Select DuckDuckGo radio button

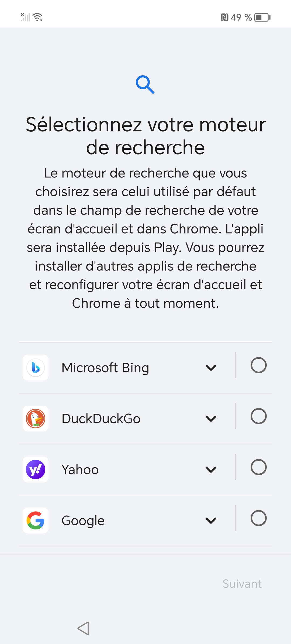[258, 416]
